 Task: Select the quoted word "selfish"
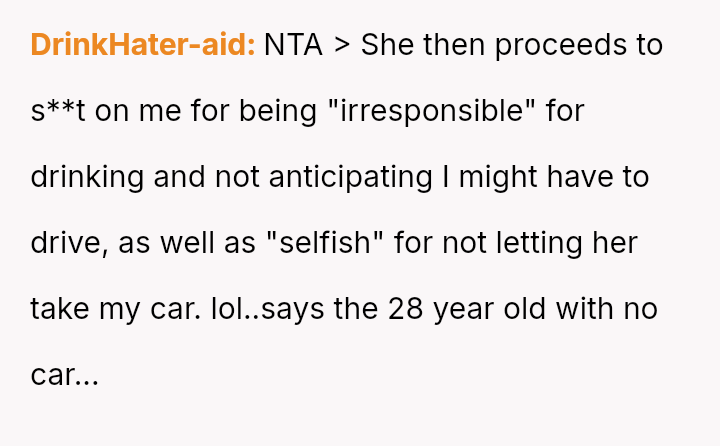325,243
